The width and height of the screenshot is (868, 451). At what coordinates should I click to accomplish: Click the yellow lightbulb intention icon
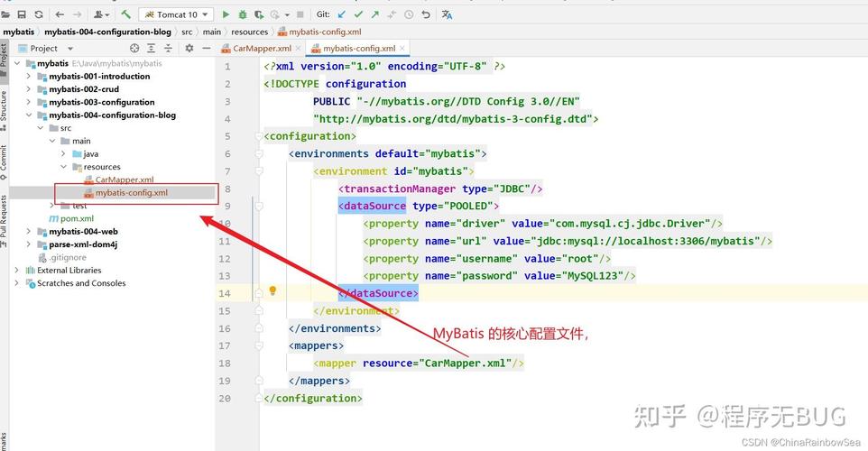coord(272,290)
